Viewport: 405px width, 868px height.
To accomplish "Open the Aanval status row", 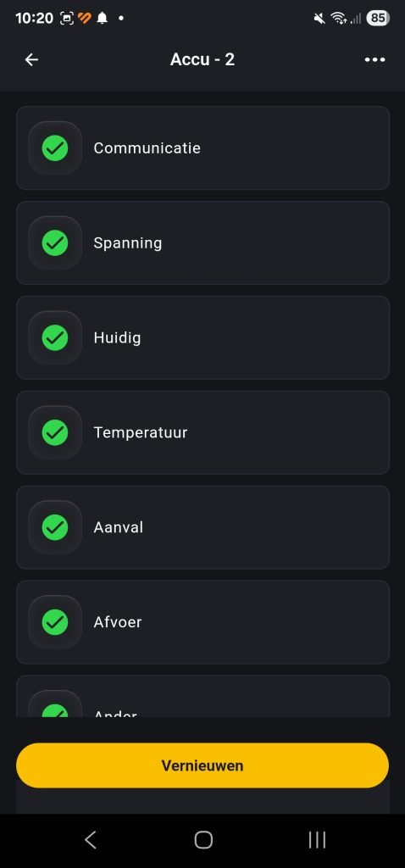I will tap(202, 527).
